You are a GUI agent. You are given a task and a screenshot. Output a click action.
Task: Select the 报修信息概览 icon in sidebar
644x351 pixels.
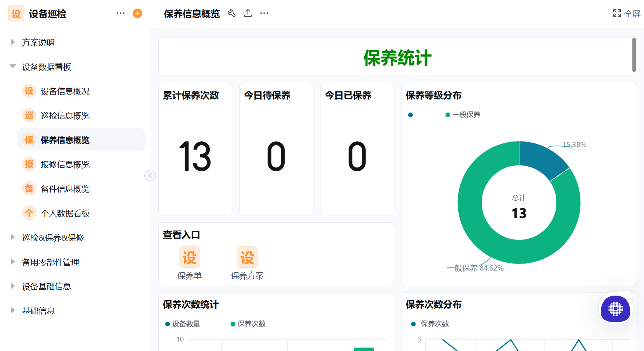click(29, 164)
